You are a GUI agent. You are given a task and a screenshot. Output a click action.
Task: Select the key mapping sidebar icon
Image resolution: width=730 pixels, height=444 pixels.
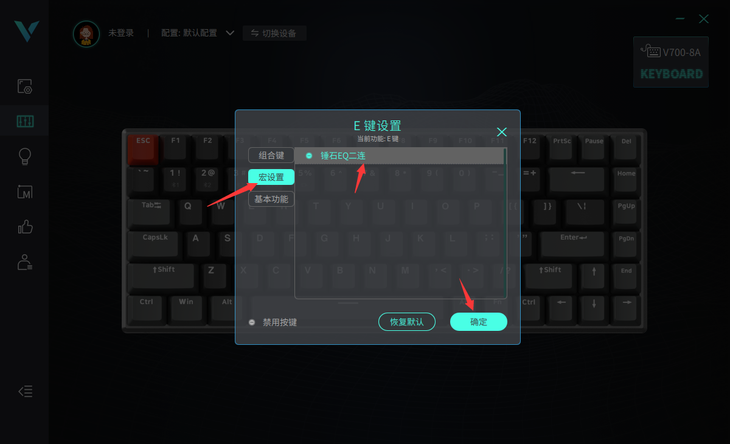pos(25,121)
